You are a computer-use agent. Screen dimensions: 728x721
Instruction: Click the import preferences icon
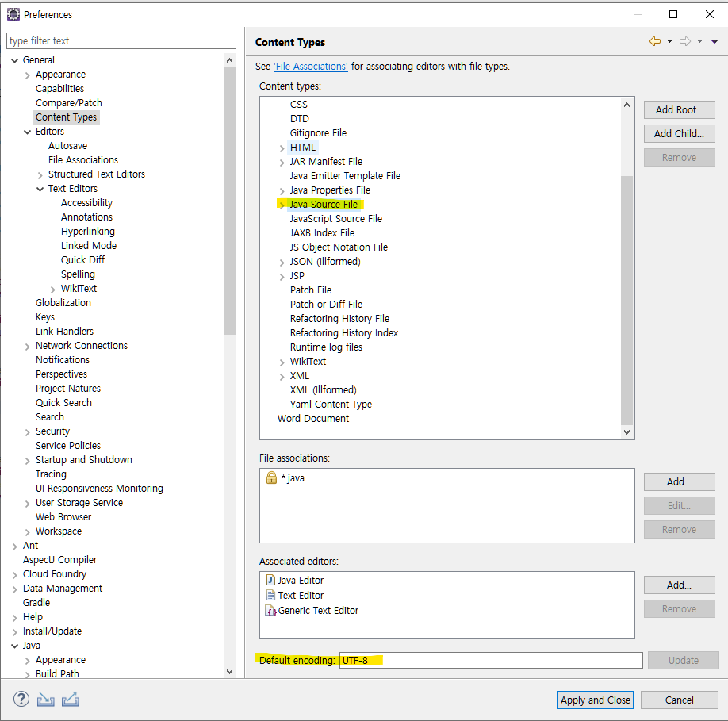[x=45, y=699]
